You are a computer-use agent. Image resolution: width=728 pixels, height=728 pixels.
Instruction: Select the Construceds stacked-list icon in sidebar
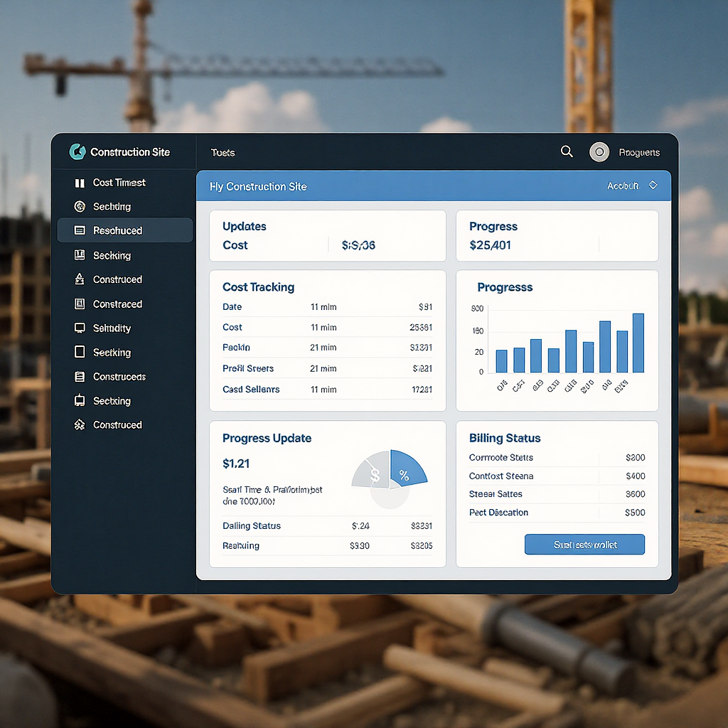[x=79, y=376]
